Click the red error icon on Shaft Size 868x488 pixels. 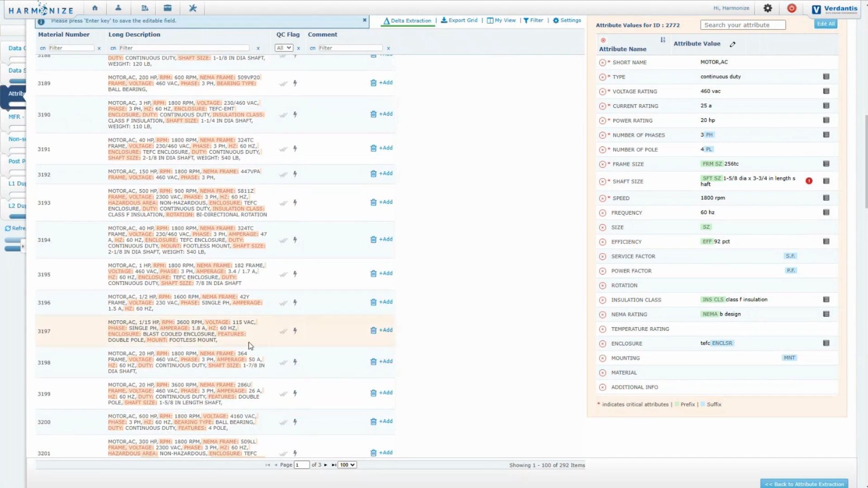pos(809,181)
